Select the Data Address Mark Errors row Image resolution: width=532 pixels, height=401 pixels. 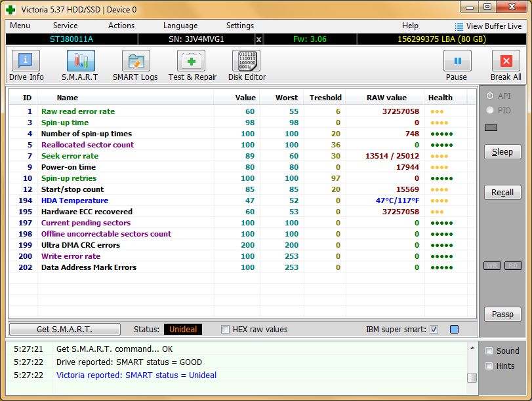pyautogui.click(x=242, y=267)
